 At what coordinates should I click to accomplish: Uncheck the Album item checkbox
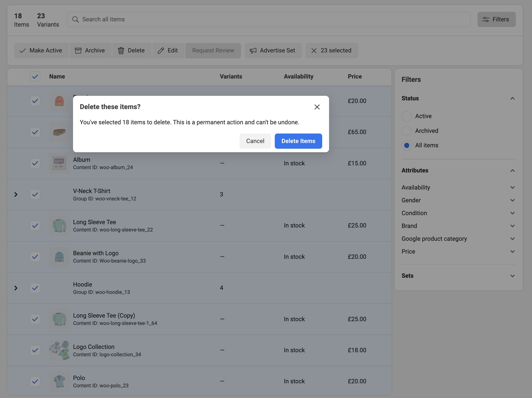pos(35,163)
